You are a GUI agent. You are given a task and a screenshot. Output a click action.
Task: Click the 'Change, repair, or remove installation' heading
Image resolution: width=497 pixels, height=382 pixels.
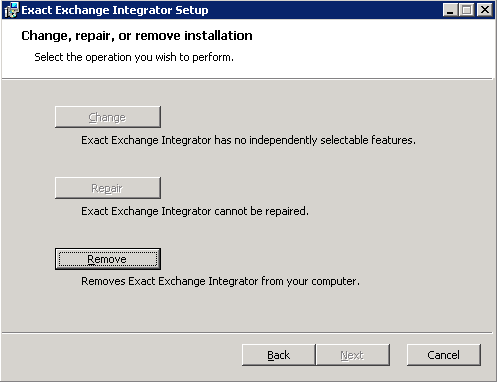click(x=137, y=36)
